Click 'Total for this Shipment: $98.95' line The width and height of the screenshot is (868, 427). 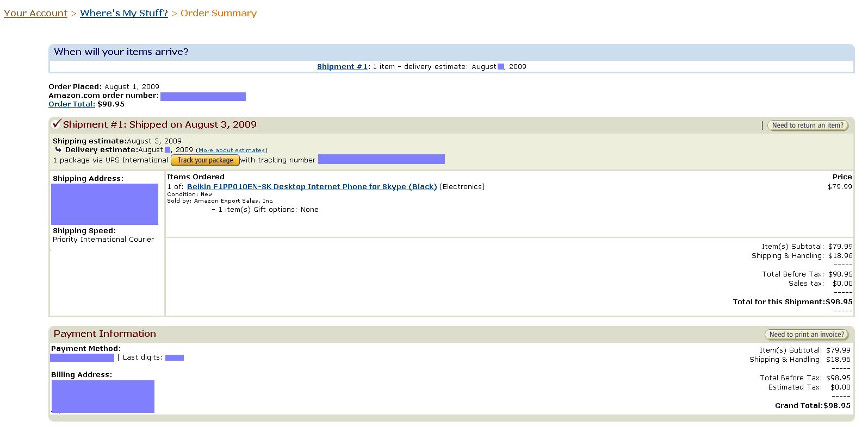coord(792,302)
